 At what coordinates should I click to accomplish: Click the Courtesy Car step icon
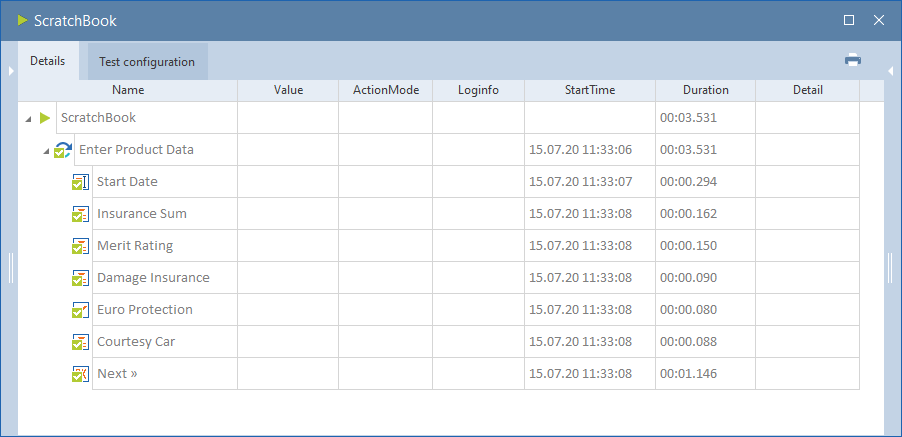[x=81, y=342]
